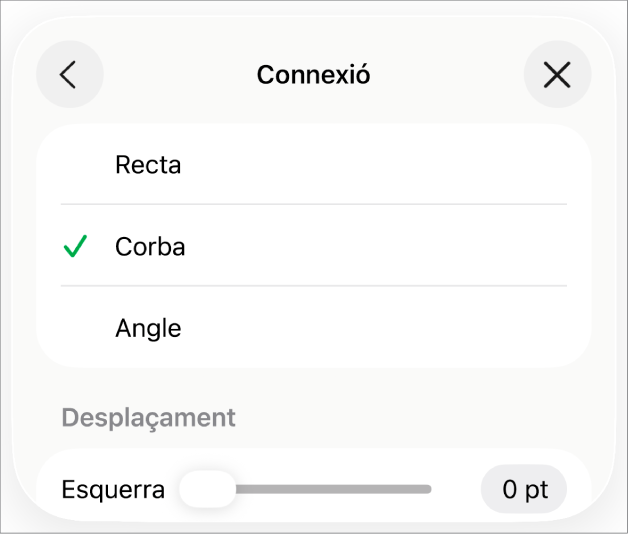
Task: Click the white slider knob for Esquerra
Action: tap(207, 489)
